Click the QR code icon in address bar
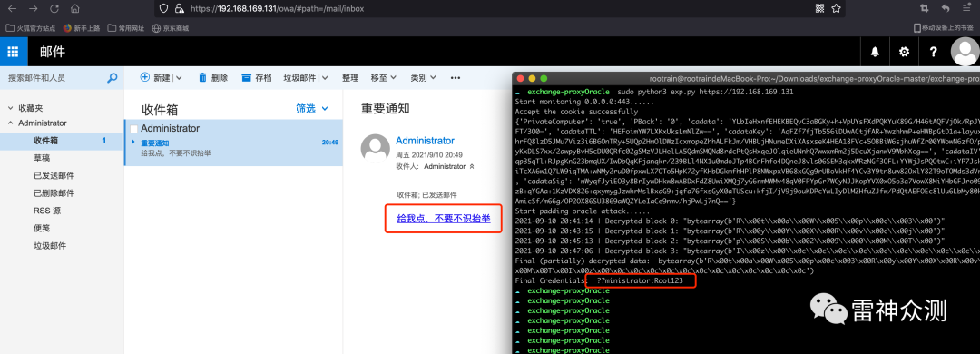Screen dimensions: 980x354 (x=820, y=8)
